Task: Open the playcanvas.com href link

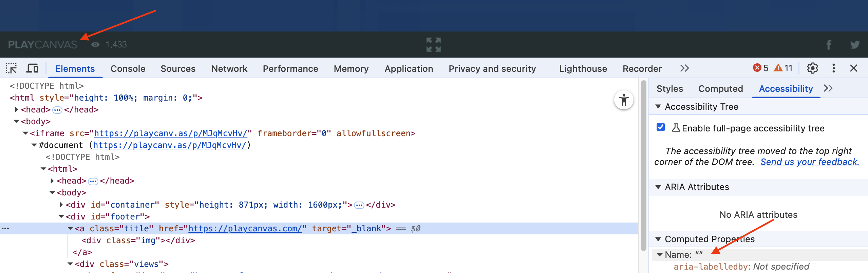Action: tap(245, 229)
